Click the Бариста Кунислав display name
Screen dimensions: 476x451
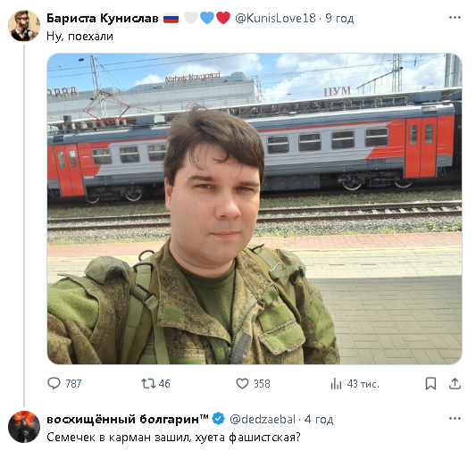click(x=103, y=18)
